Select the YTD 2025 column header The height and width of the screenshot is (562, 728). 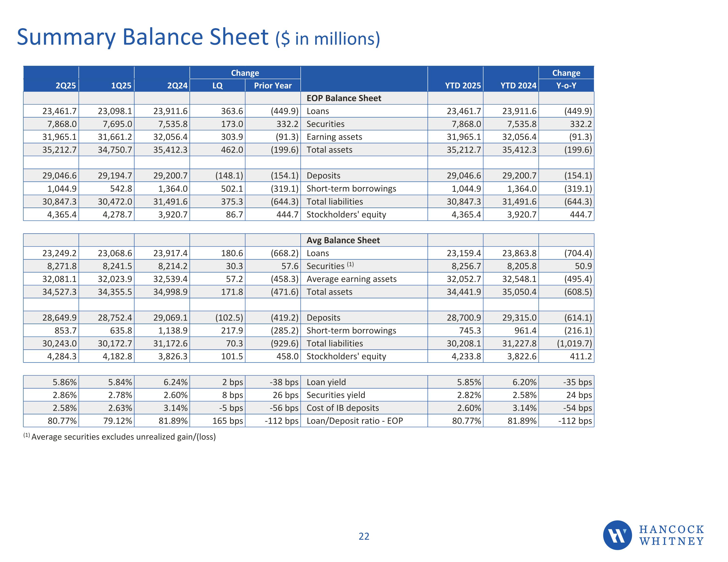(x=463, y=86)
